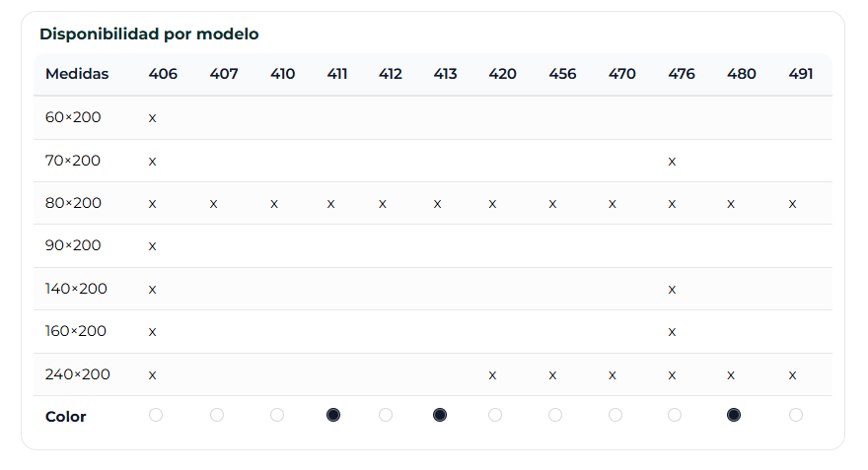The image size is (868, 470).
Task: Click the x mark for 240×200 model 420
Action: [x=492, y=375]
